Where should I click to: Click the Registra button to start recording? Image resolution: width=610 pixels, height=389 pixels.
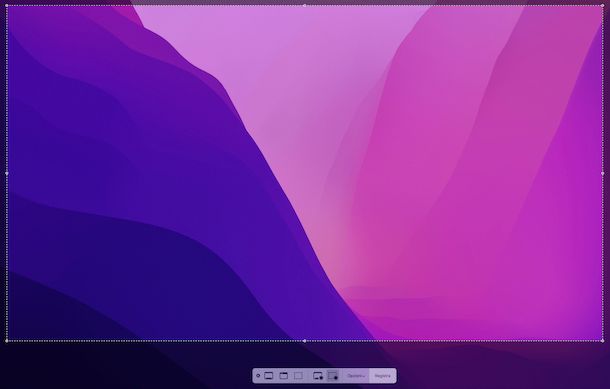tap(383, 376)
